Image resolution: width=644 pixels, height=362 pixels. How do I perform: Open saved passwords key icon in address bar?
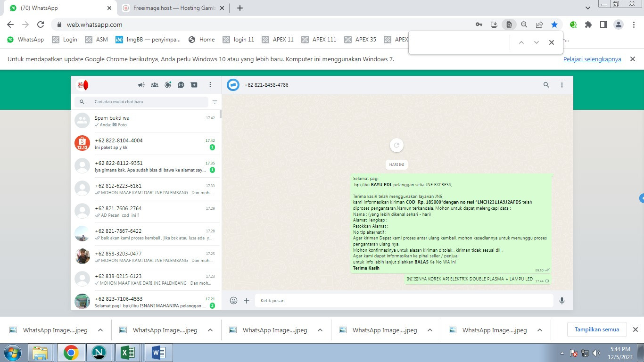coord(479,25)
